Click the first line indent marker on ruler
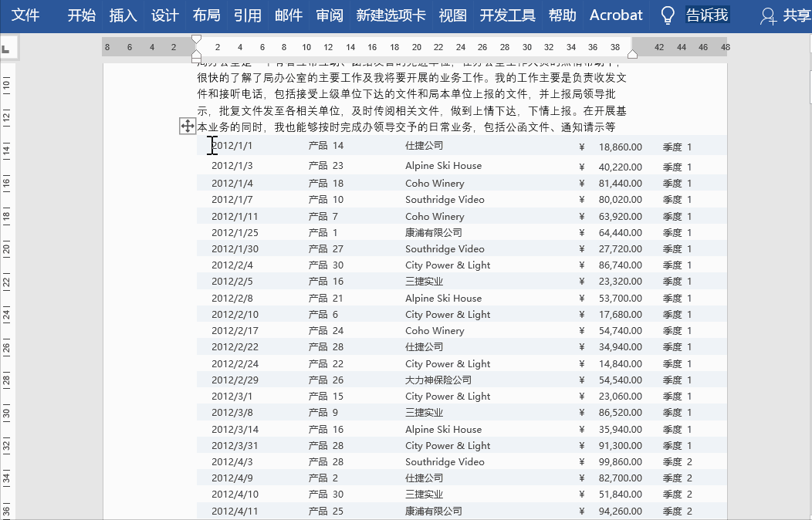 click(196, 39)
